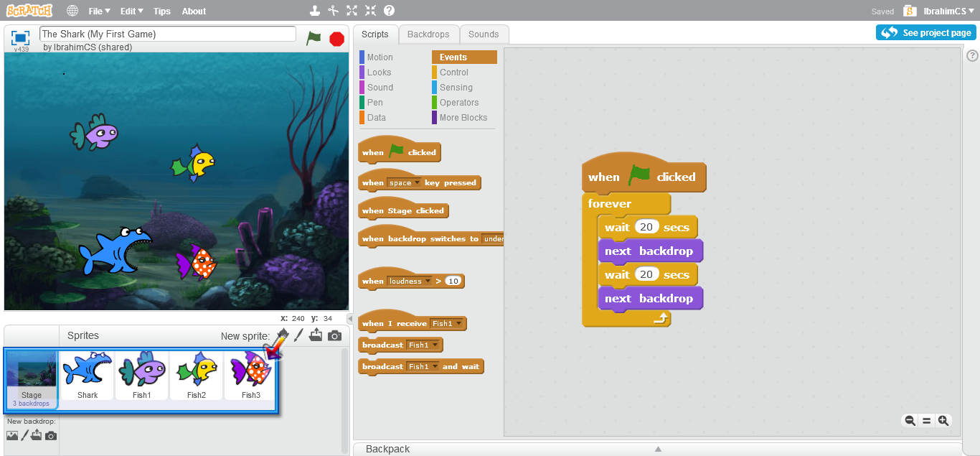Select the Sensing block category
The width and height of the screenshot is (980, 456).
pyautogui.click(x=464, y=88)
